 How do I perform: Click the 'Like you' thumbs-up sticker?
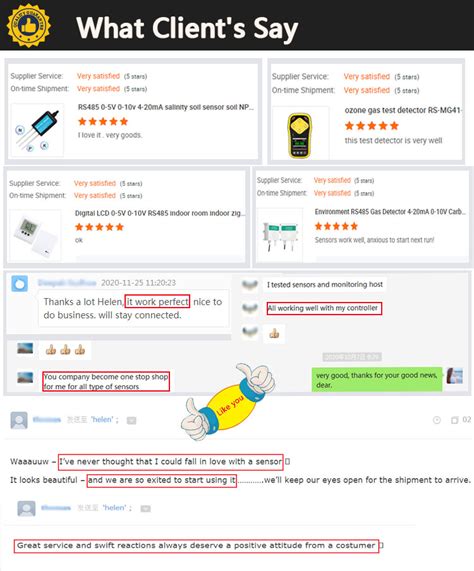pos(228,401)
